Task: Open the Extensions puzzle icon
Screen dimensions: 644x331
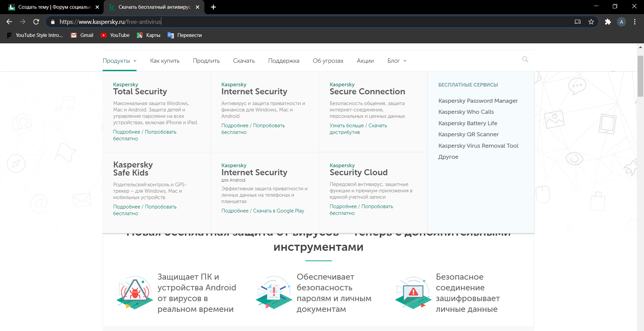Action: point(608,22)
